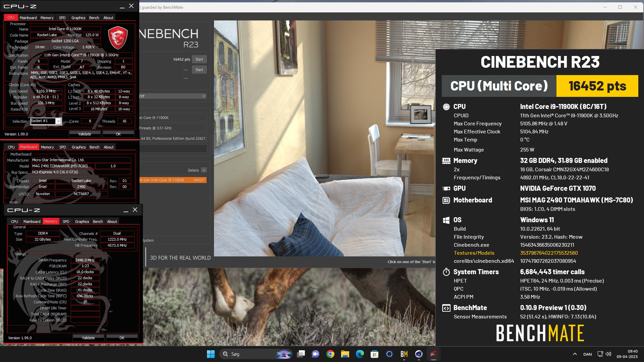Open the Cortana circle icon on the taskbar
This screenshot has width=644, height=362.
click(x=389, y=354)
